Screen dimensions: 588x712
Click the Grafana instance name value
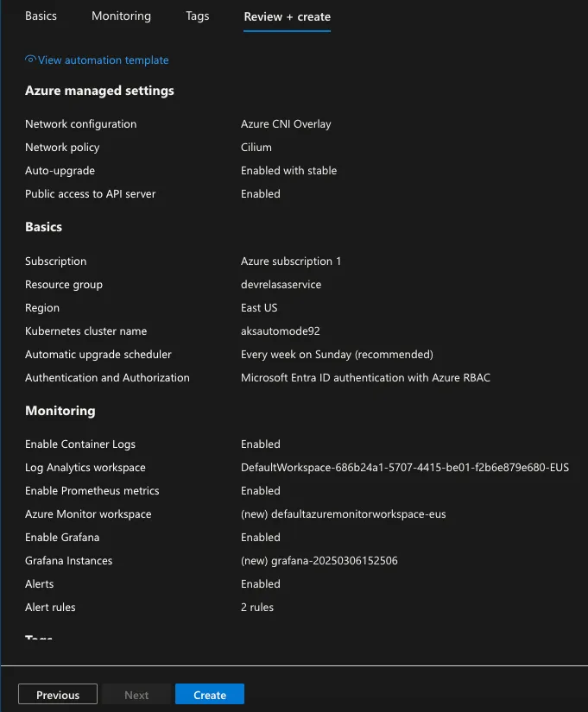(x=319, y=561)
